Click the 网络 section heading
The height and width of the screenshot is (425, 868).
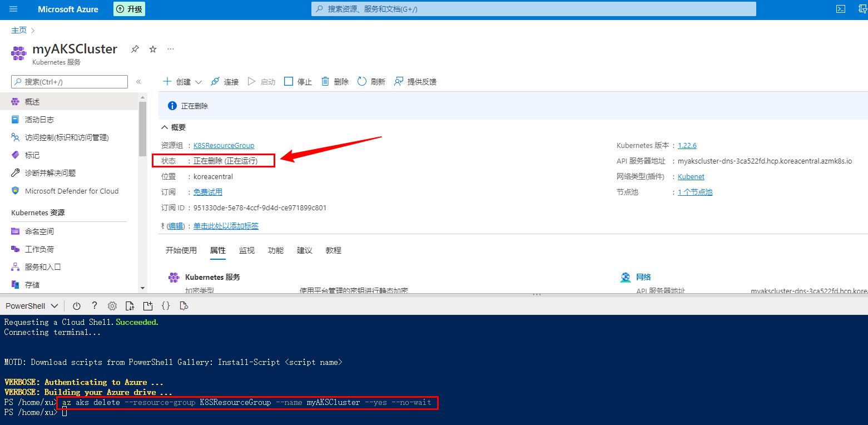point(643,277)
